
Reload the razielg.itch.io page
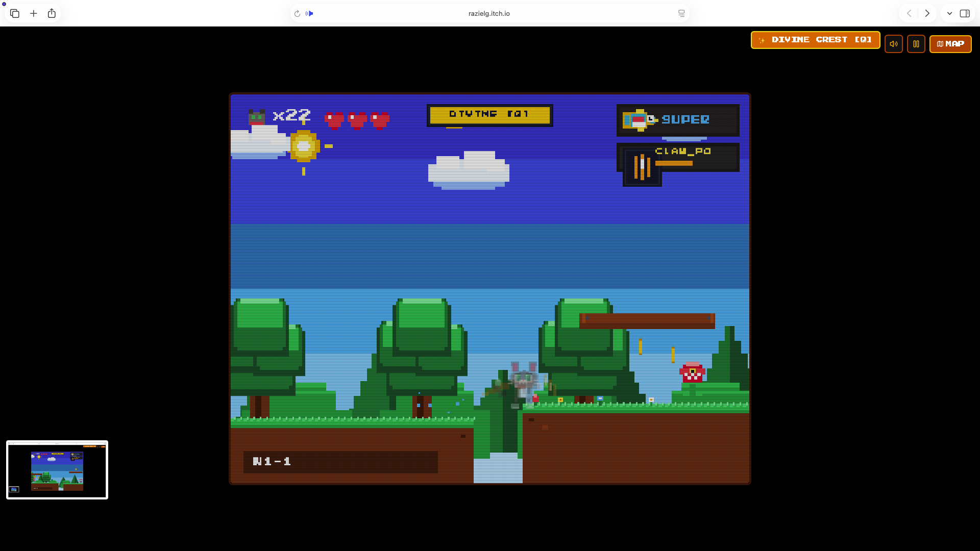[297, 13]
